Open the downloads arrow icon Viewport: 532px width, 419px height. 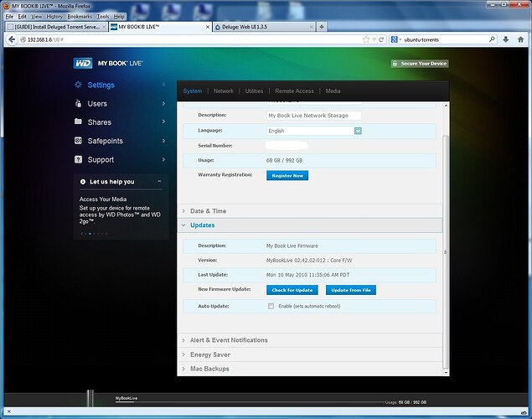pos(505,39)
